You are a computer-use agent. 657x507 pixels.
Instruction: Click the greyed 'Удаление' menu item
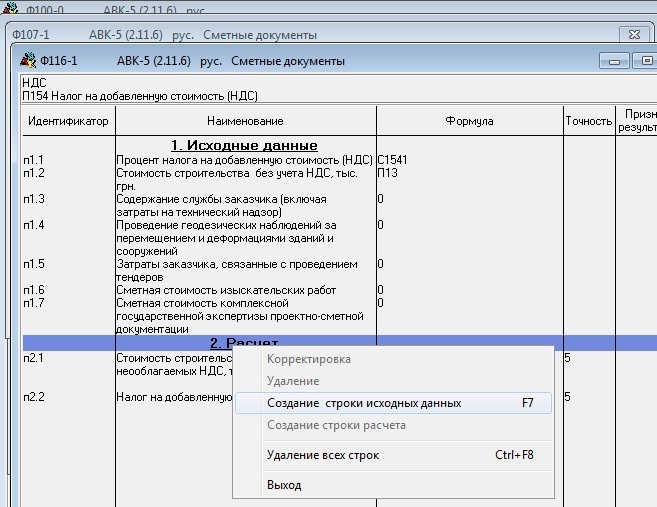pyautogui.click(x=293, y=381)
